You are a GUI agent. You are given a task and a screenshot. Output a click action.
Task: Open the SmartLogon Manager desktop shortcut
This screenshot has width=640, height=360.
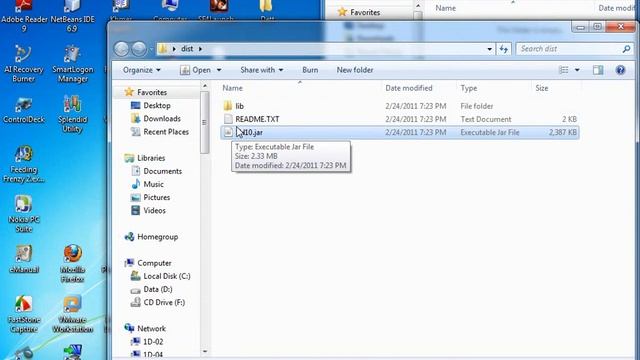coord(72,64)
